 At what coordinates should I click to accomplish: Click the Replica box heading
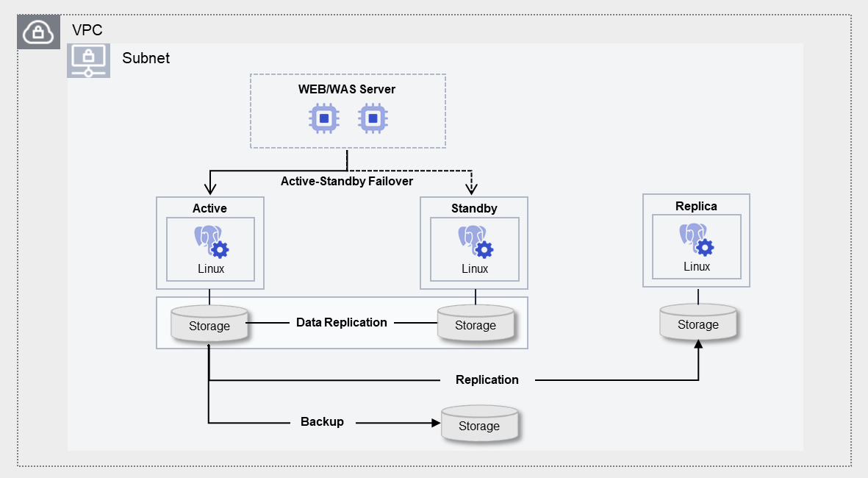(x=696, y=206)
